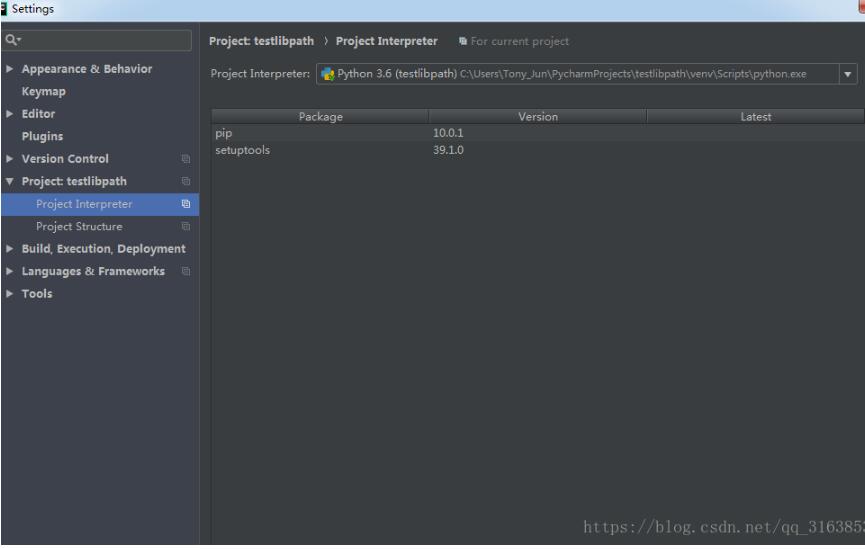Sort by the Package column header

tap(320, 117)
